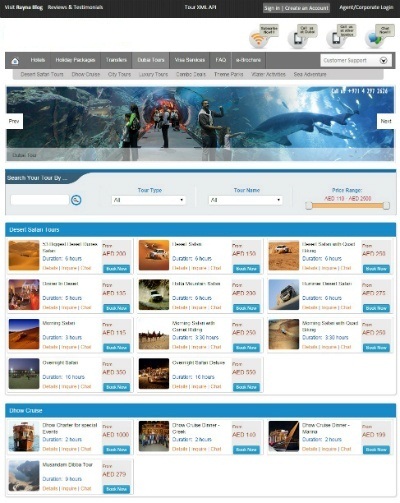Screen dimensions: 400x503
Task: Go to Sea Adventure submenu link
Action: pyautogui.click(x=310, y=74)
